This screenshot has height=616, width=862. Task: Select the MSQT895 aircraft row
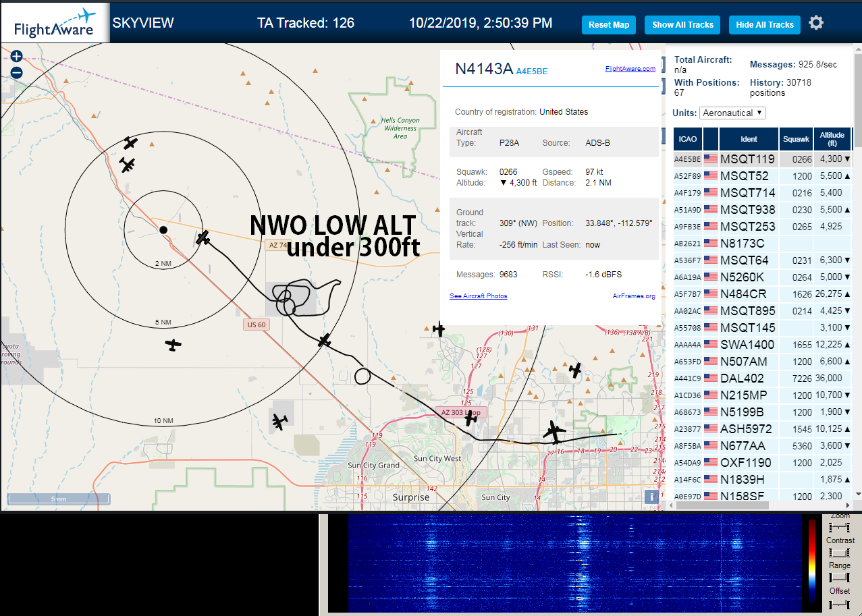click(763, 311)
